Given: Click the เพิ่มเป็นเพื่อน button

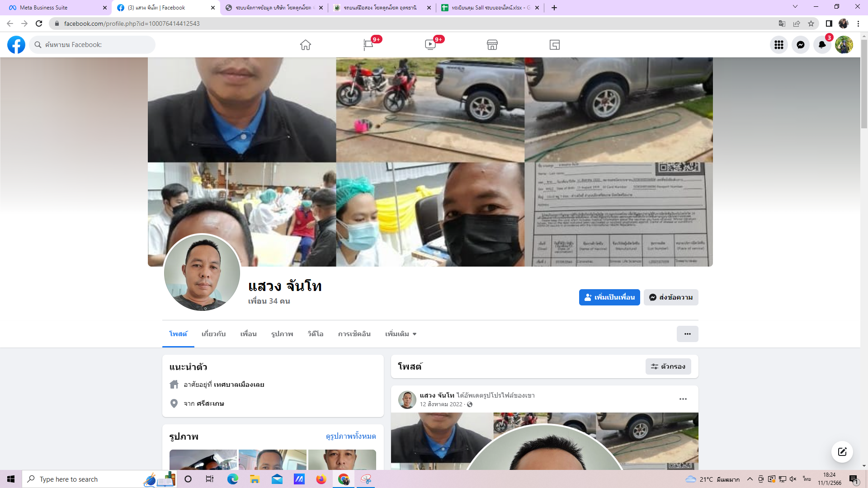Looking at the screenshot, I should pyautogui.click(x=609, y=297).
